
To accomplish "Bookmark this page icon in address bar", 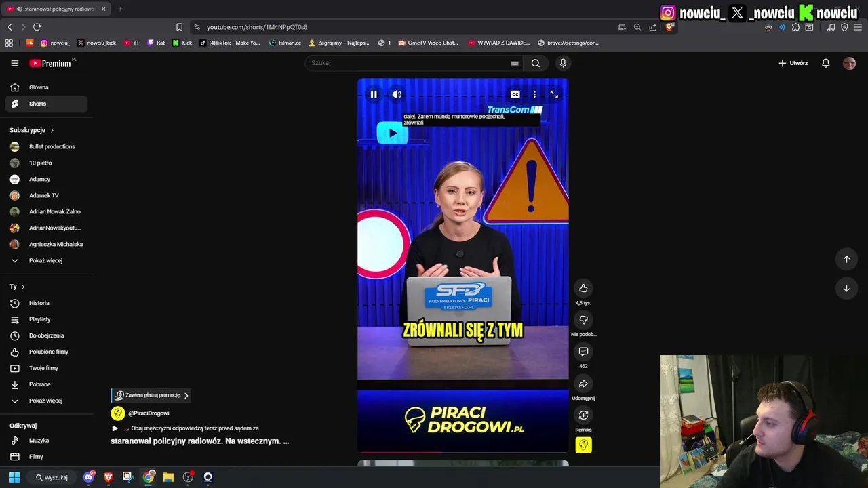I will pyautogui.click(x=179, y=27).
